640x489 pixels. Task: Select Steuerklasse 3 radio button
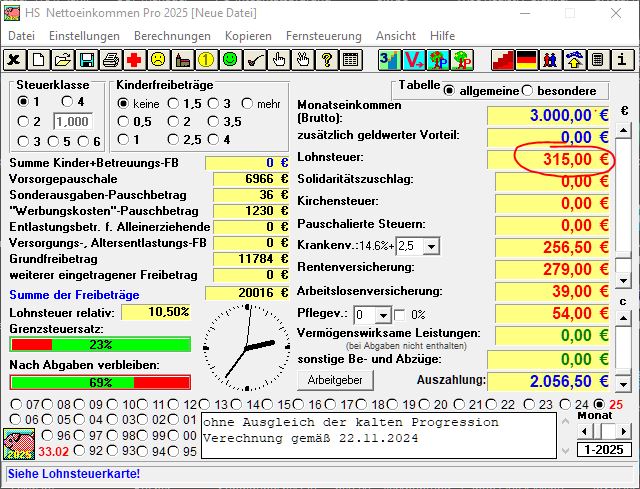23,141
